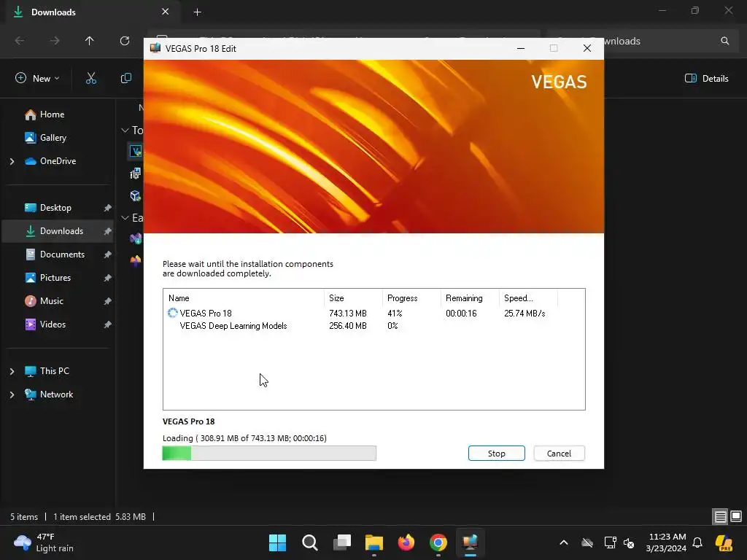This screenshot has height=560, width=747.
Task: Open Home in File Explorer sidebar
Action: pyautogui.click(x=52, y=114)
